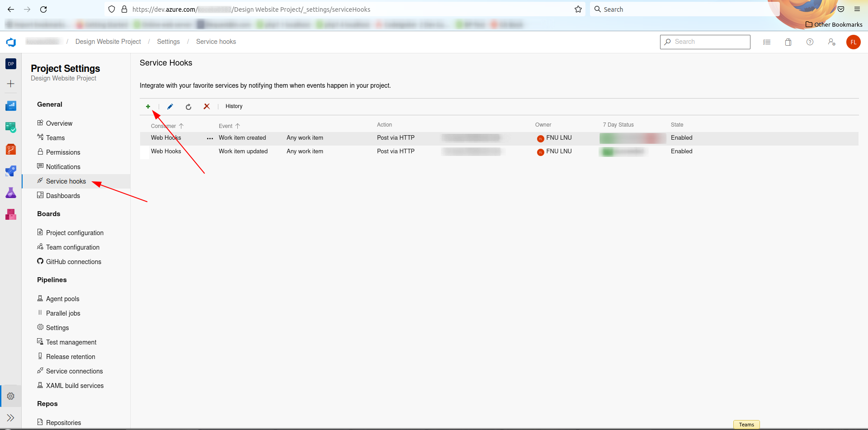Viewport: 868px width, 430px height.
Task: Click the Marketplace shopping bag icon
Action: tap(788, 42)
